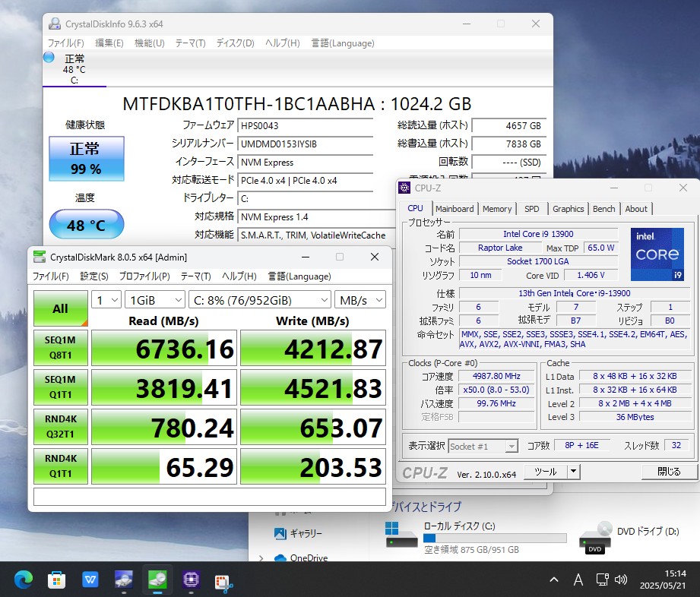The image size is (700, 597).
Task: Switch to CrystalDiskMark taskbar icon
Action: [x=157, y=580]
